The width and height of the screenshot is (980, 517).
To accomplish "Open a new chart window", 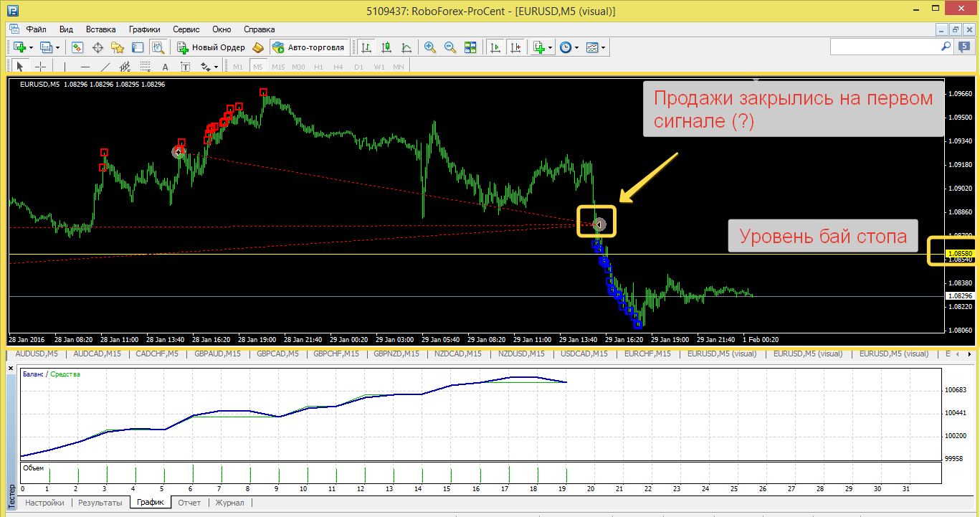I will [x=19, y=47].
